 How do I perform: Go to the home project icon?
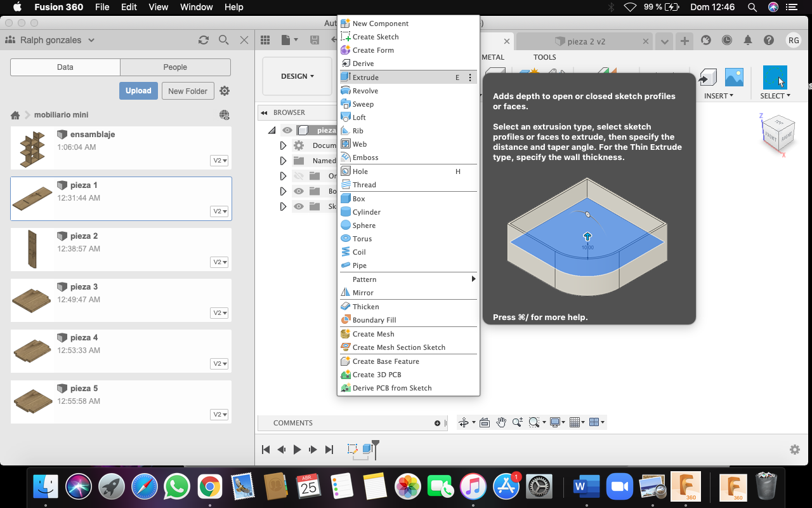pos(15,115)
